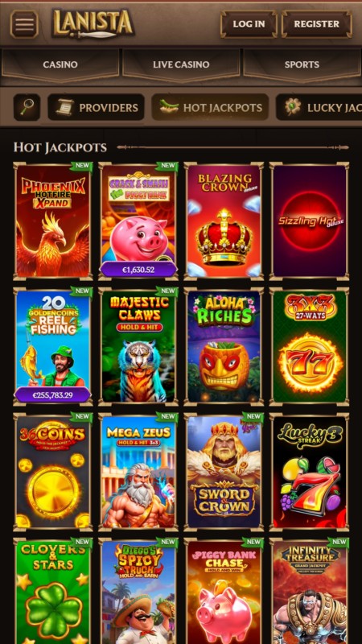Open the hamburger menu
This screenshot has width=362, height=644.
[x=25, y=24]
